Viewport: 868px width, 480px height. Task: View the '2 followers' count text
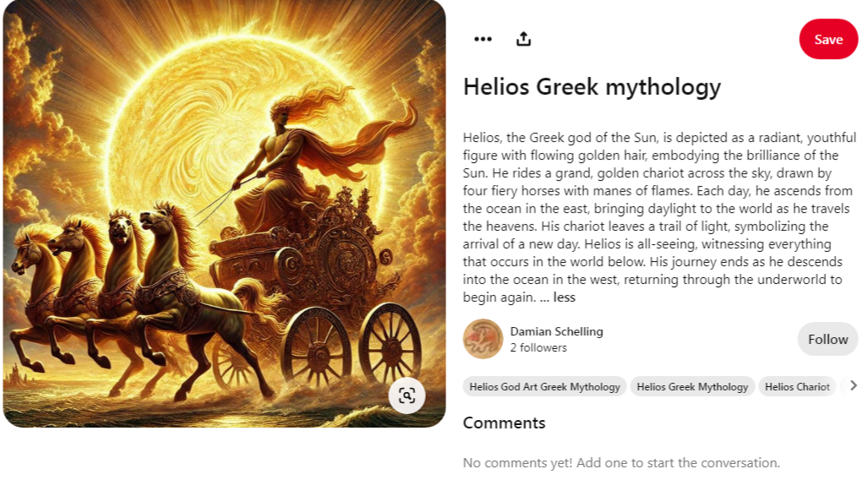tap(538, 347)
